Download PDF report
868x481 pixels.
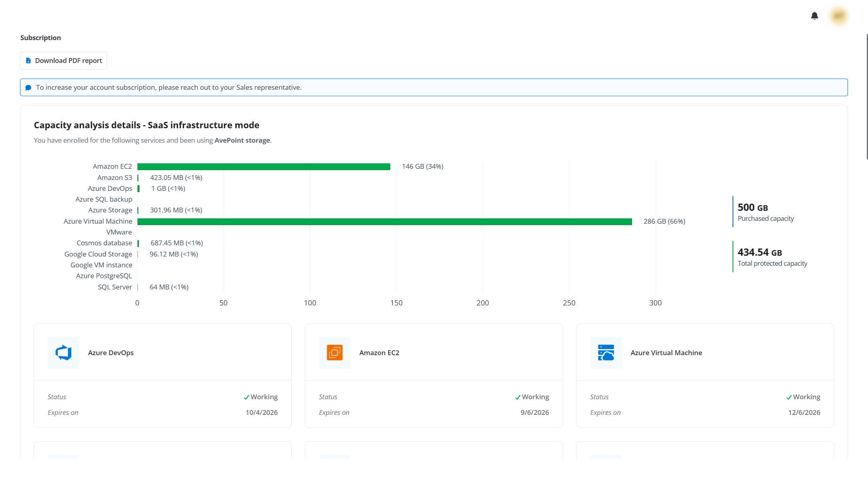pos(64,61)
